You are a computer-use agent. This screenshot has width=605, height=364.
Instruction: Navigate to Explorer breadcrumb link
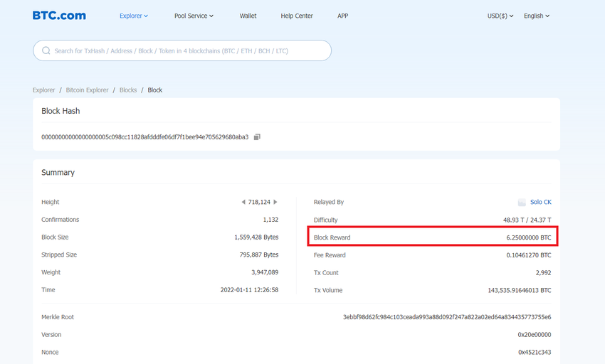point(43,90)
